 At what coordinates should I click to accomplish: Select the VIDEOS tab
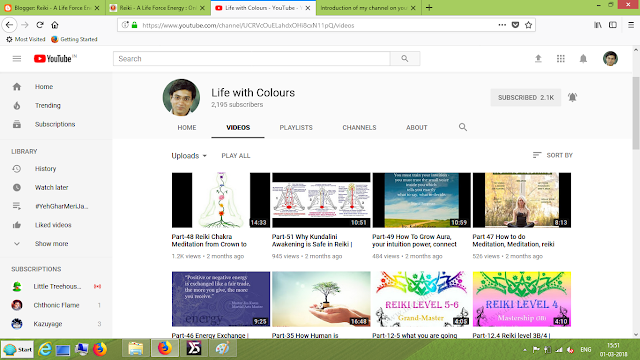(x=238, y=128)
